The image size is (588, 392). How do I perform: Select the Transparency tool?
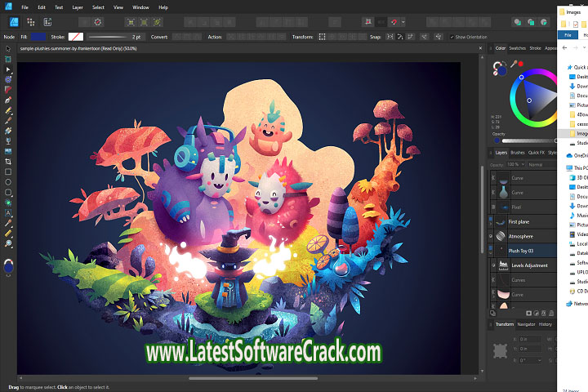[8, 141]
